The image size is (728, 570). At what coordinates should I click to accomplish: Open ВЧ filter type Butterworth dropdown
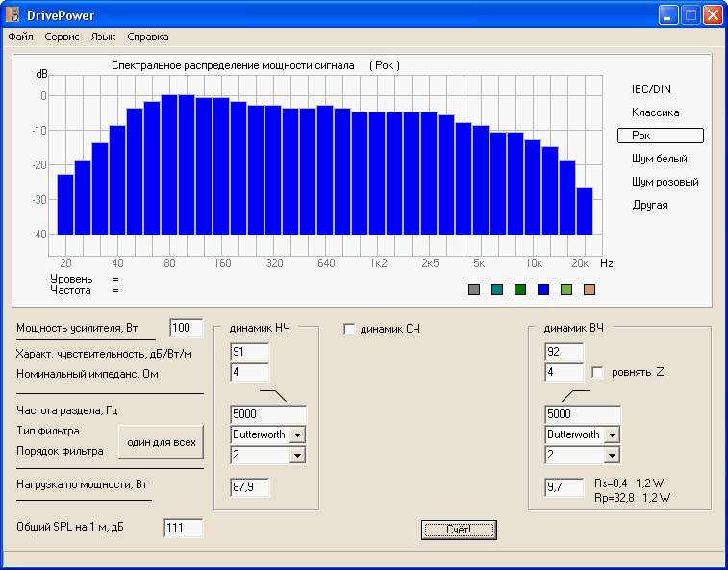click(612, 435)
